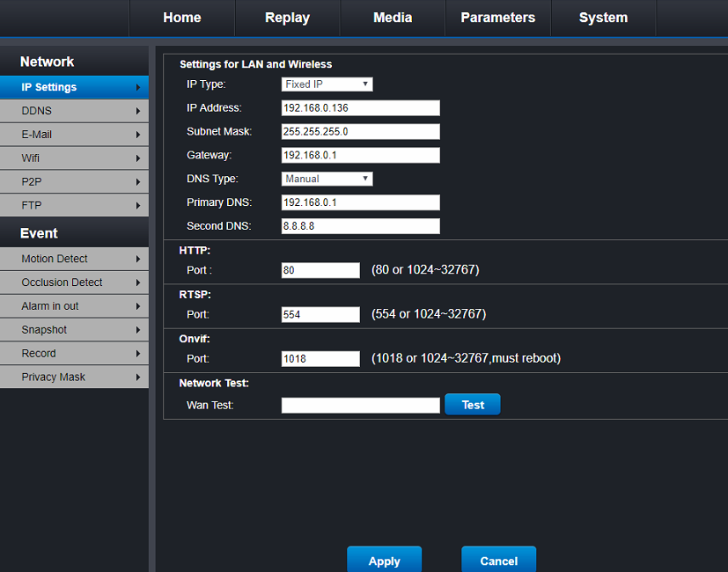Switch to the Replay tab

click(287, 18)
